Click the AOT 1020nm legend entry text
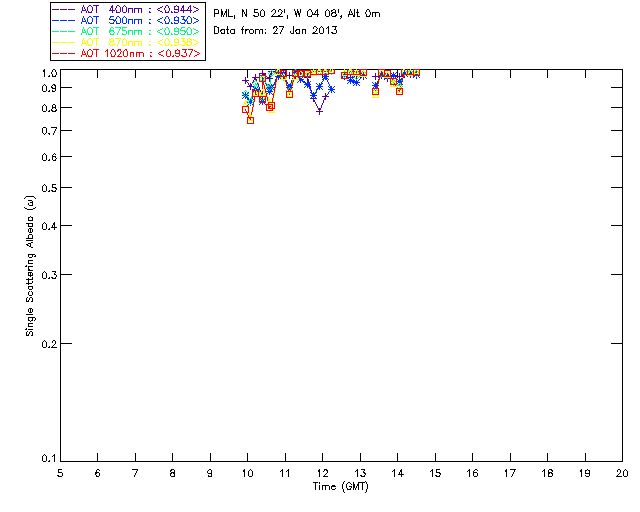Image resolution: width=640 pixels, height=512 pixels. tap(140, 53)
